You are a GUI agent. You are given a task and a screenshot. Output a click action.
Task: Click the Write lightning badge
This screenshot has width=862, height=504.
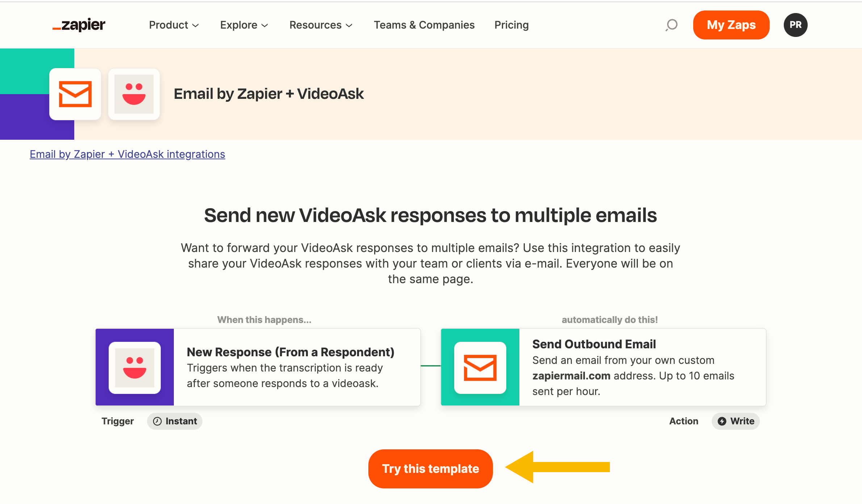point(736,421)
